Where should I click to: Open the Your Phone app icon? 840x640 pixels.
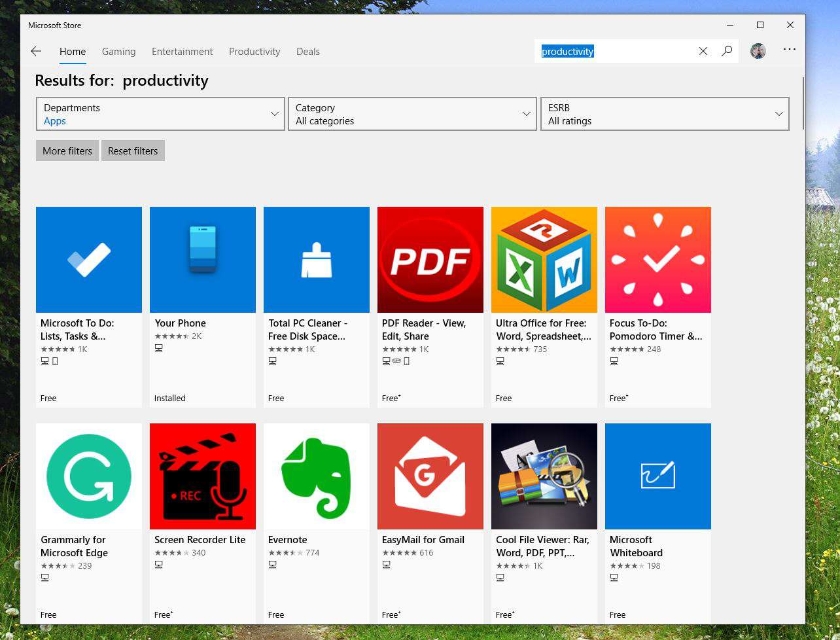click(202, 260)
